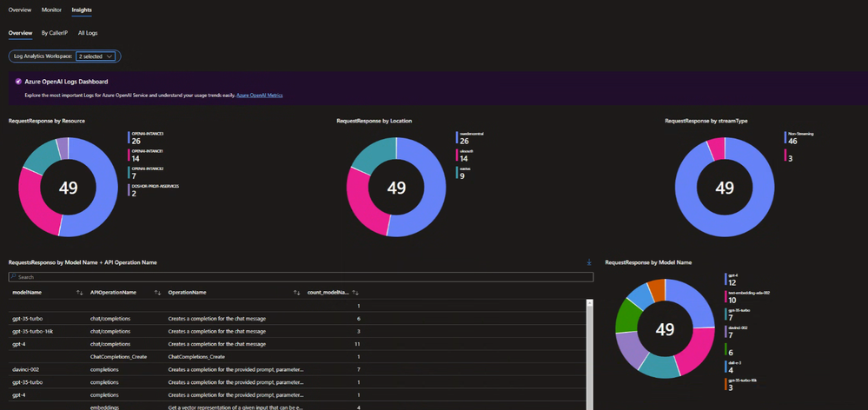Image resolution: width=868 pixels, height=410 pixels.
Task: Click the Non-Streaming legend entry
Action: coord(798,138)
